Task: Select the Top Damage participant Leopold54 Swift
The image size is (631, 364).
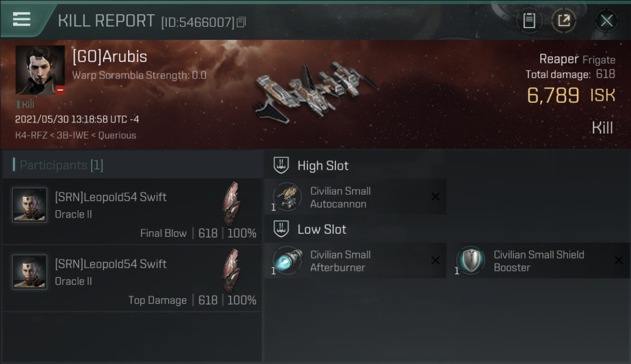Action: click(x=132, y=278)
